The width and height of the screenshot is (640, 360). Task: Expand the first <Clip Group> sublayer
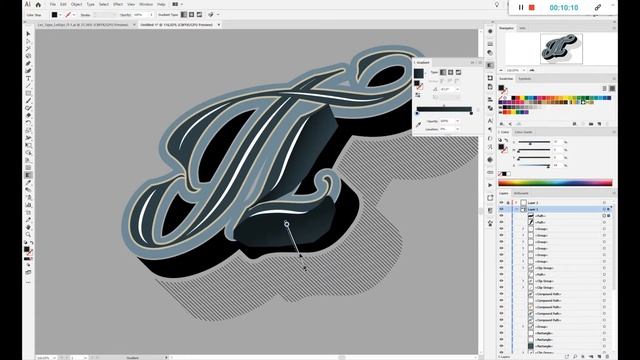click(x=523, y=268)
